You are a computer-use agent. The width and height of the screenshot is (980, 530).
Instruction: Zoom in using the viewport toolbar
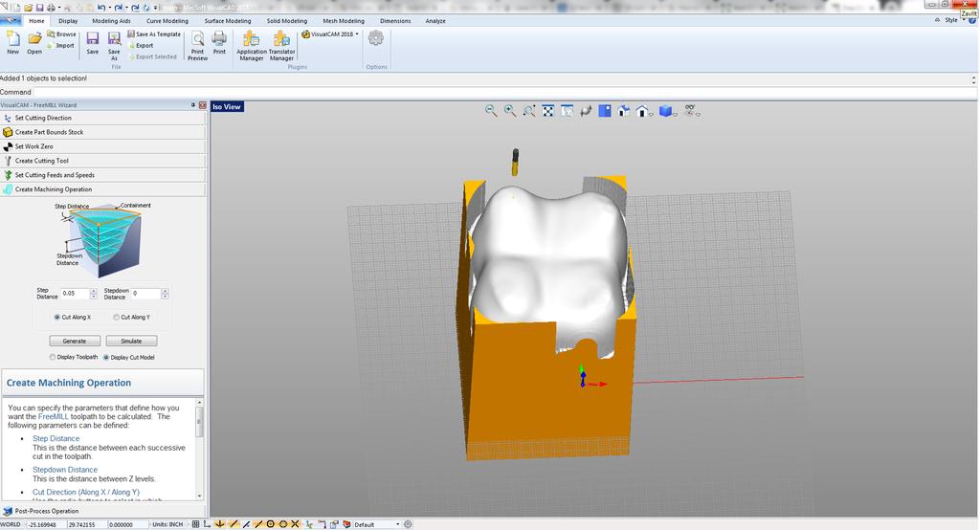click(x=510, y=111)
